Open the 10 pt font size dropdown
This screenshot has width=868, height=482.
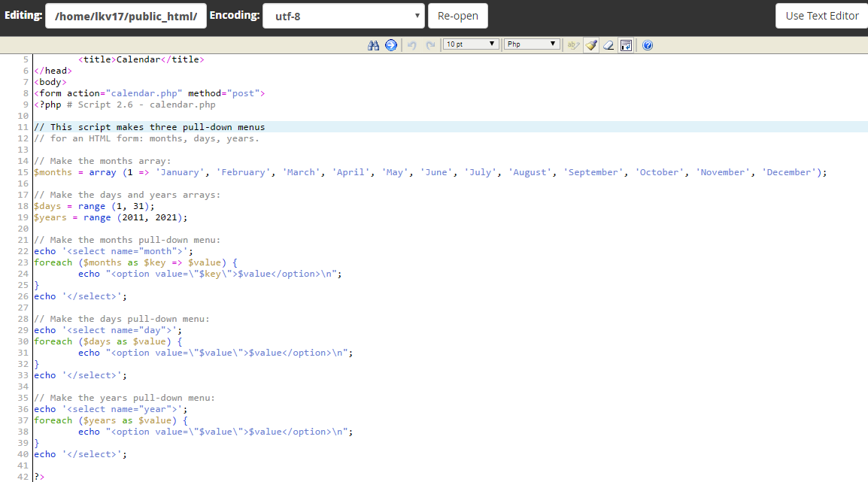pos(471,44)
